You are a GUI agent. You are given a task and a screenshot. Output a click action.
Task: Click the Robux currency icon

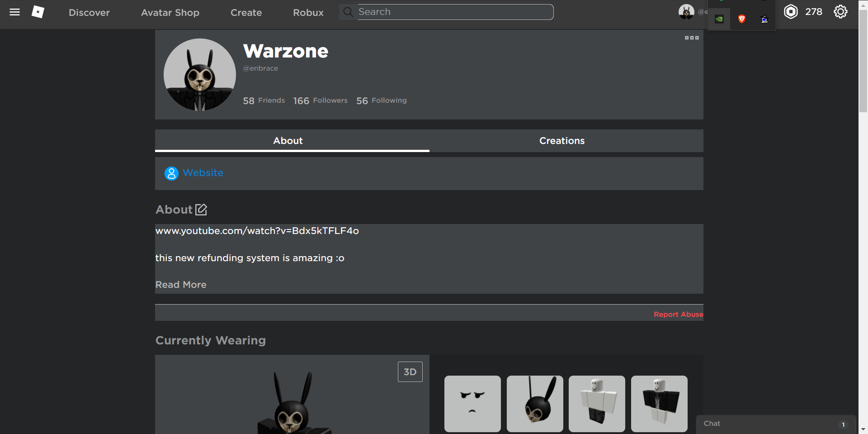[791, 12]
